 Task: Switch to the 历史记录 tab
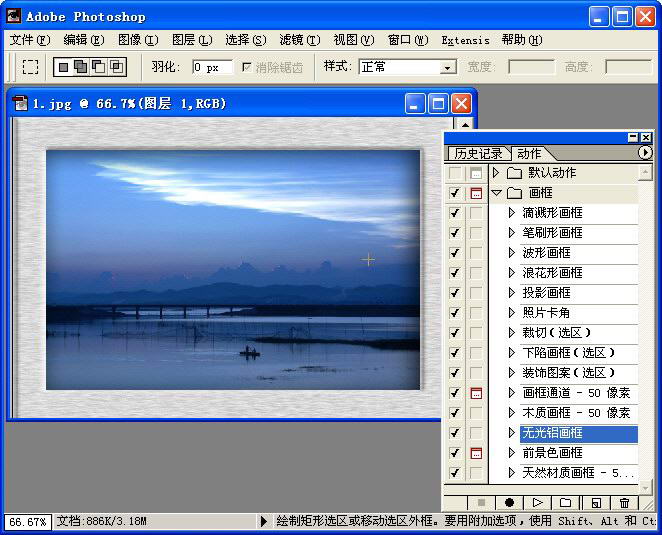pos(478,153)
